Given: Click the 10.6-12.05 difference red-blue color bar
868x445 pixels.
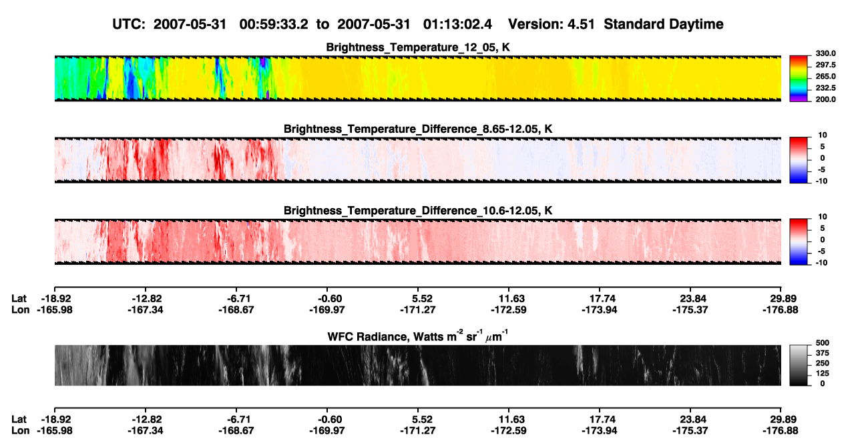Looking at the screenshot, I should pyautogui.click(x=799, y=241).
